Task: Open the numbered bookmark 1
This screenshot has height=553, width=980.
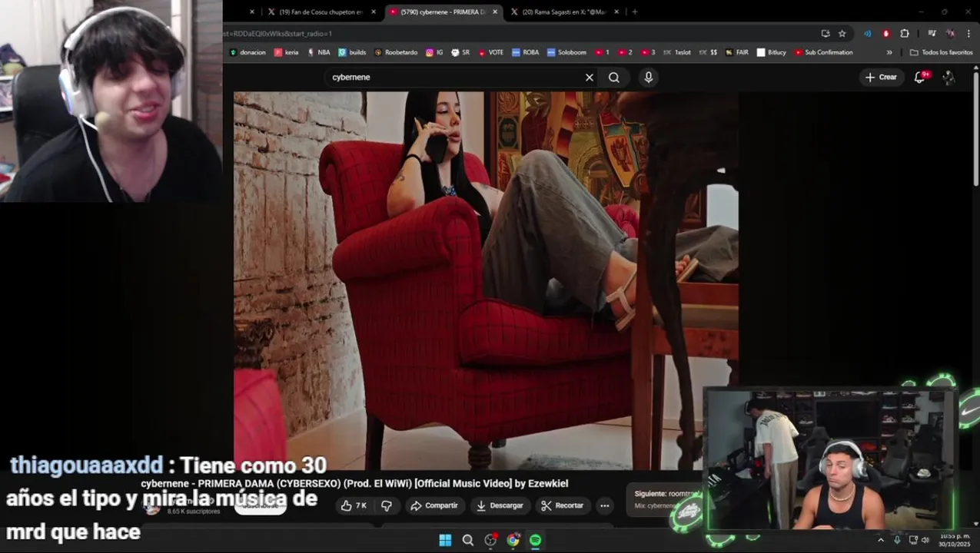Action: click(x=602, y=52)
